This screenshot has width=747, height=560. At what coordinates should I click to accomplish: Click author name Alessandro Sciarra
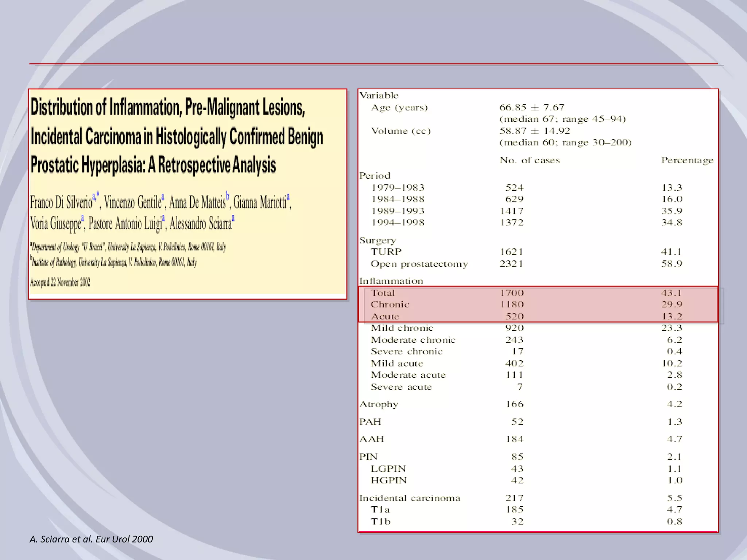point(201,223)
